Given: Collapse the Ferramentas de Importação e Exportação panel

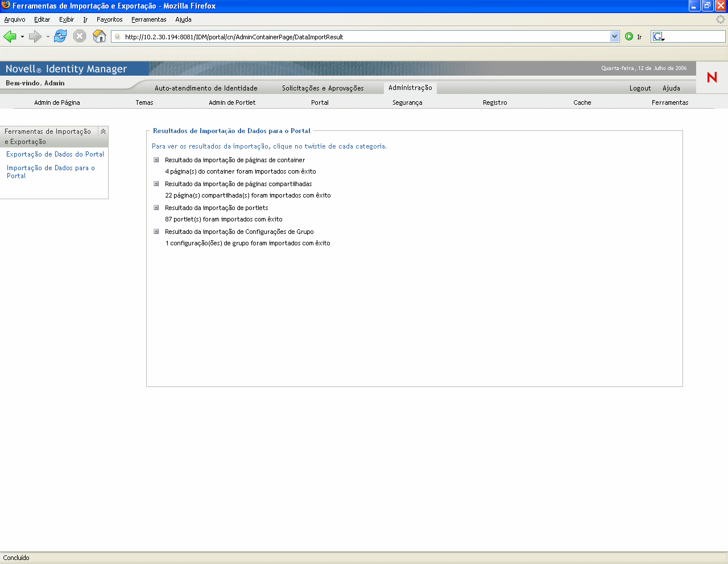Looking at the screenshot, I should pyautogui.click(x=103, y=131).
